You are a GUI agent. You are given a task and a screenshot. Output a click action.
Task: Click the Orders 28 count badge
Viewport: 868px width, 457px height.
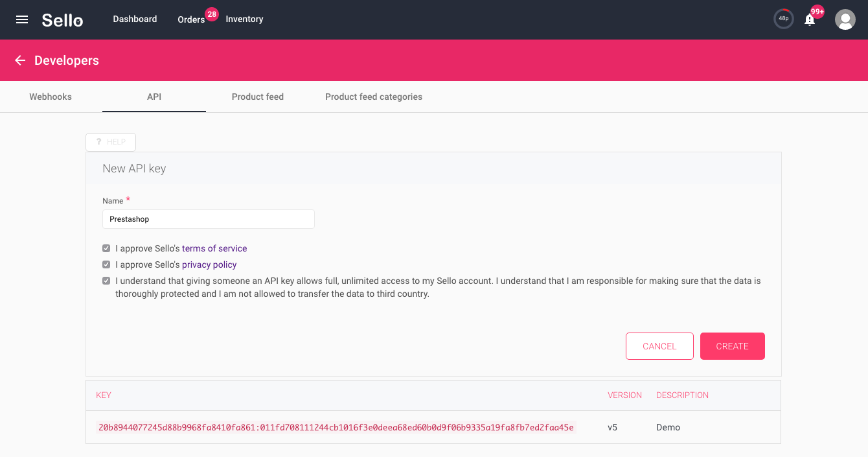[x=212, y=14]
